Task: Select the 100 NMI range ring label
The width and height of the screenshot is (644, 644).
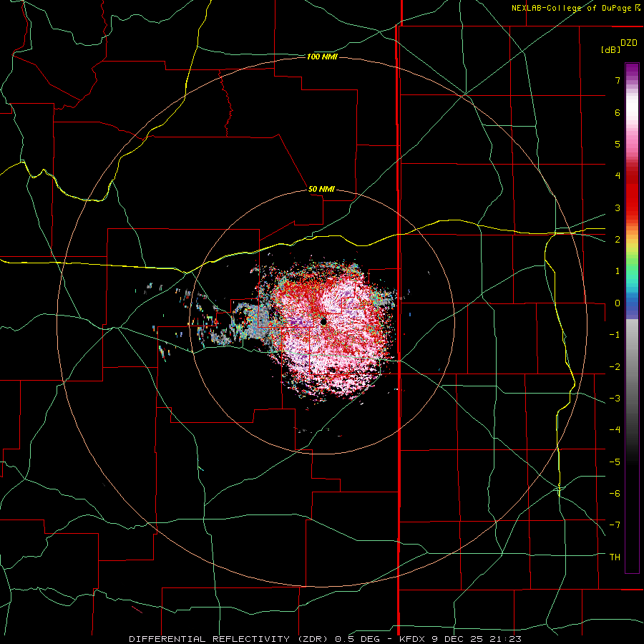Action: (x=322, y=57)
